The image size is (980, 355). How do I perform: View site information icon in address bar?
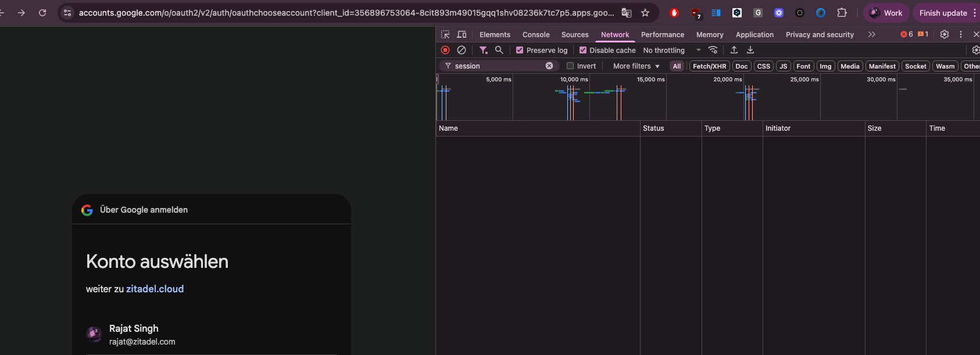point(68,13)
